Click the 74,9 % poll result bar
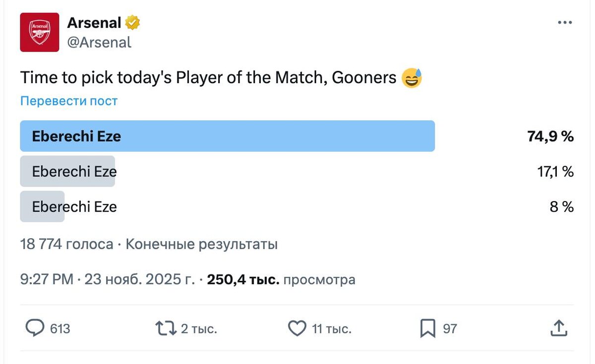Screen dimensions: 595x364 [227, 136]
